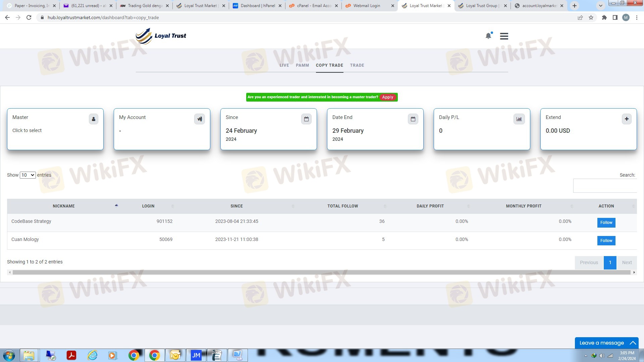Launch Internet Explorer from the taskbar
The height and width of the screenshot is (362, 644).
(92, 355)
